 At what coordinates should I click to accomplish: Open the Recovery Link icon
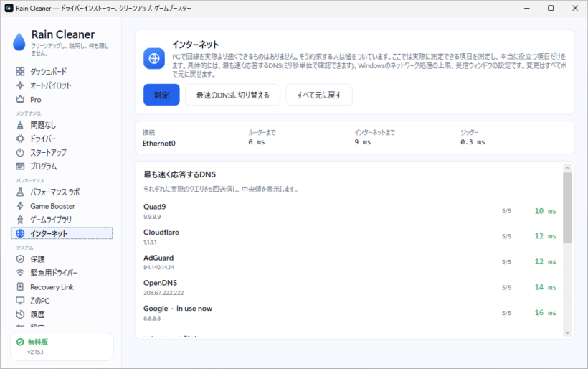coord(20,286)
